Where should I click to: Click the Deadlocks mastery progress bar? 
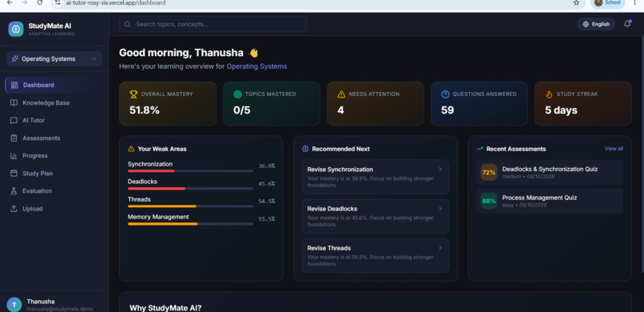pyautogui.click(x=190, y=189)
